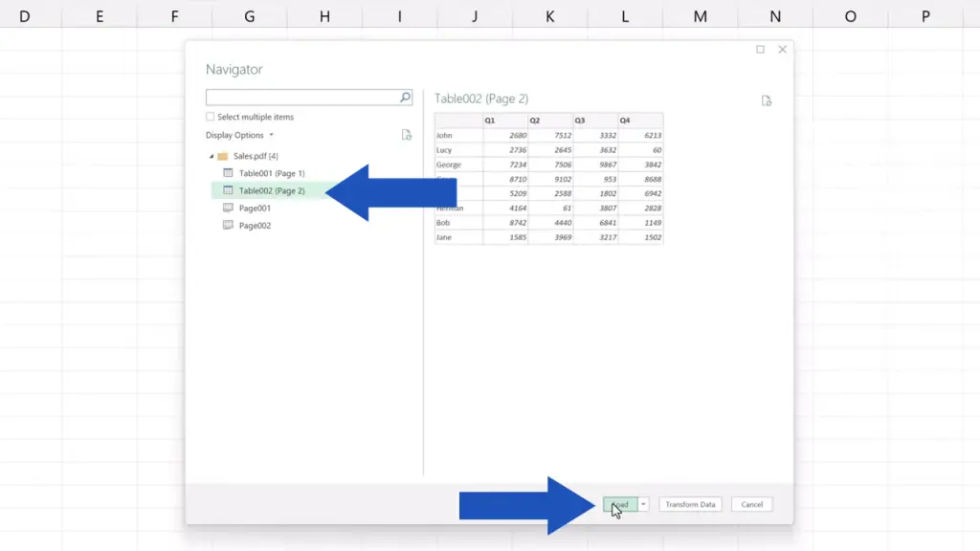Enable the Select multiple items checkbox
The image size is (980, 551).
pos(211,117)
